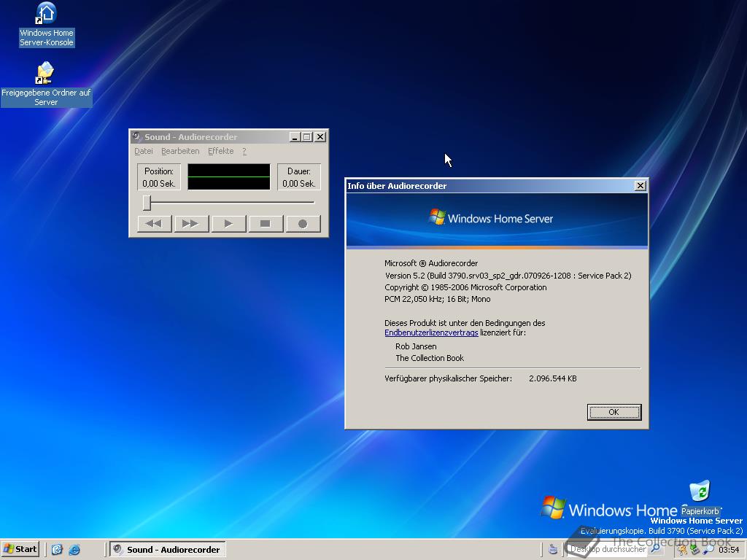
Task: Click the record button in Audiorecorder
Action: tap(303, 224)
